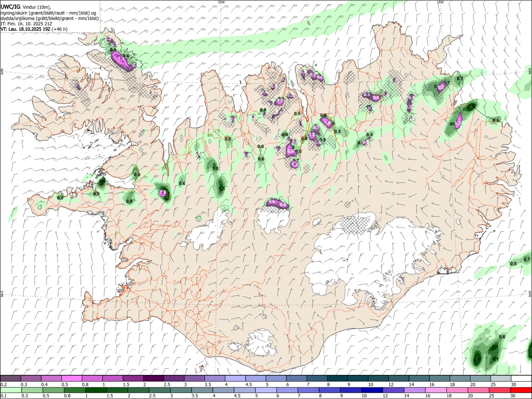Pick violet 14 swatch in bottom legend row
This screenshot has height=399, width=532.
[415, 390]
